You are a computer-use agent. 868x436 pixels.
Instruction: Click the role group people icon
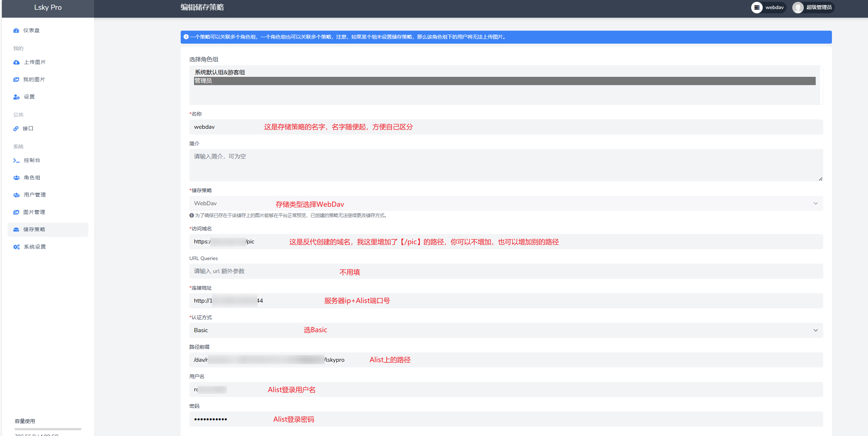click(x=17, y=178)
